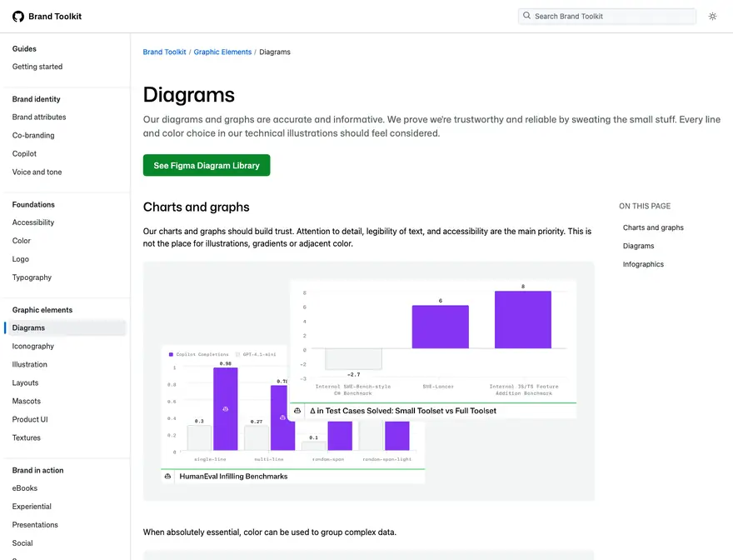Open Product UI page
This screenshot has height=560, width=733.
(x=30, y=419)
